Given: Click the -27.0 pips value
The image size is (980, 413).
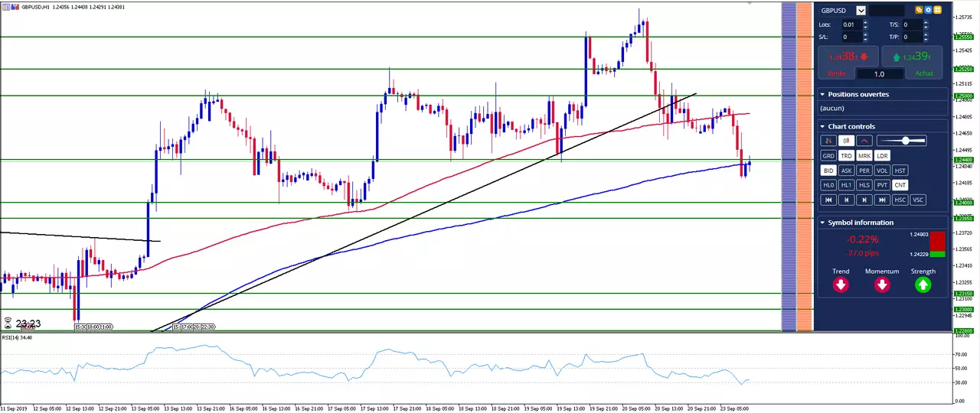Looking at the screenshot, I should [862, 253].
